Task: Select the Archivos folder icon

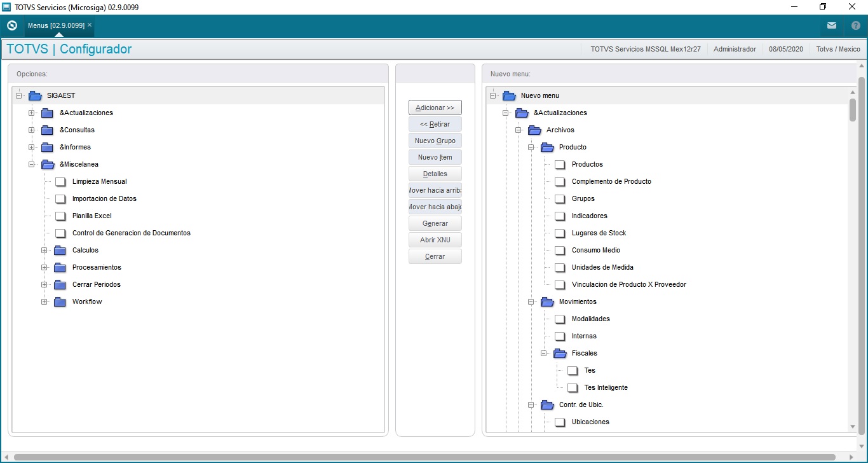Action: pos(534,130)
